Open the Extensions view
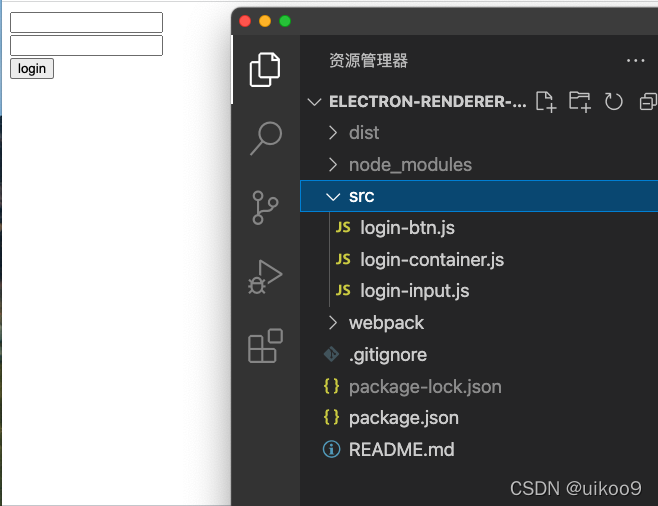Image resolution: width=658 pixels, height=506 pixels. (265, 346)
